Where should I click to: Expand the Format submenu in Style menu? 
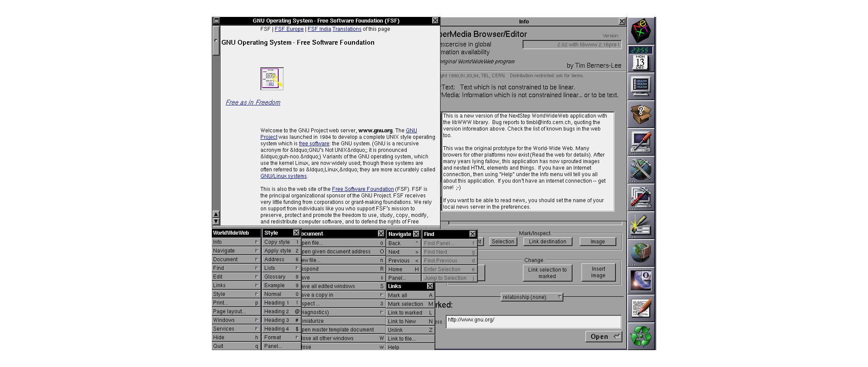tap(282, 338)
